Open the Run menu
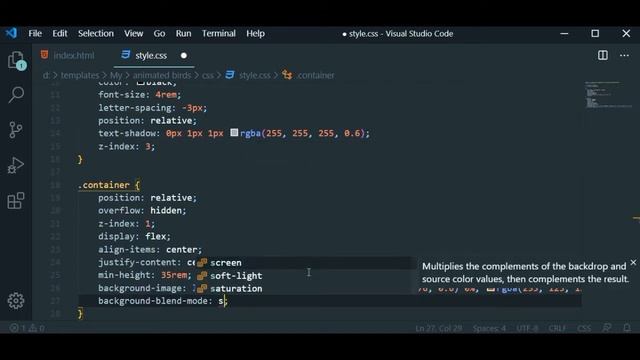Screen dimensions: 640x360 click(183, 33)
